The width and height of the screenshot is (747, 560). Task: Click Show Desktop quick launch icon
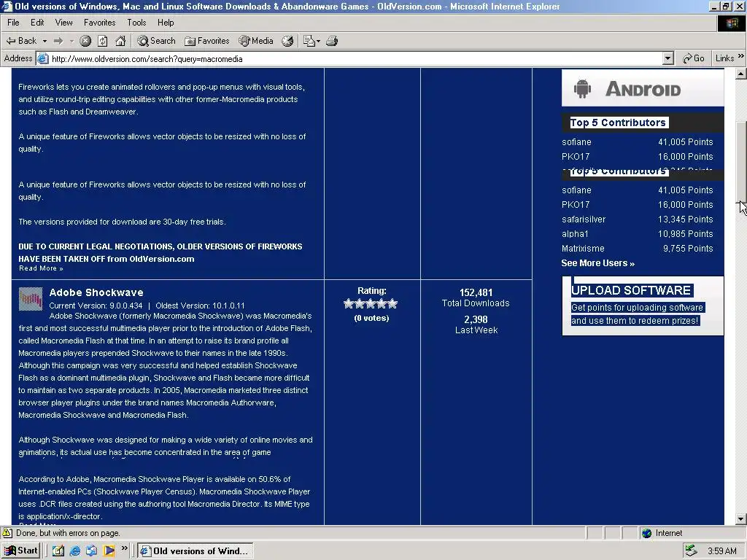[x=58, y=551]
